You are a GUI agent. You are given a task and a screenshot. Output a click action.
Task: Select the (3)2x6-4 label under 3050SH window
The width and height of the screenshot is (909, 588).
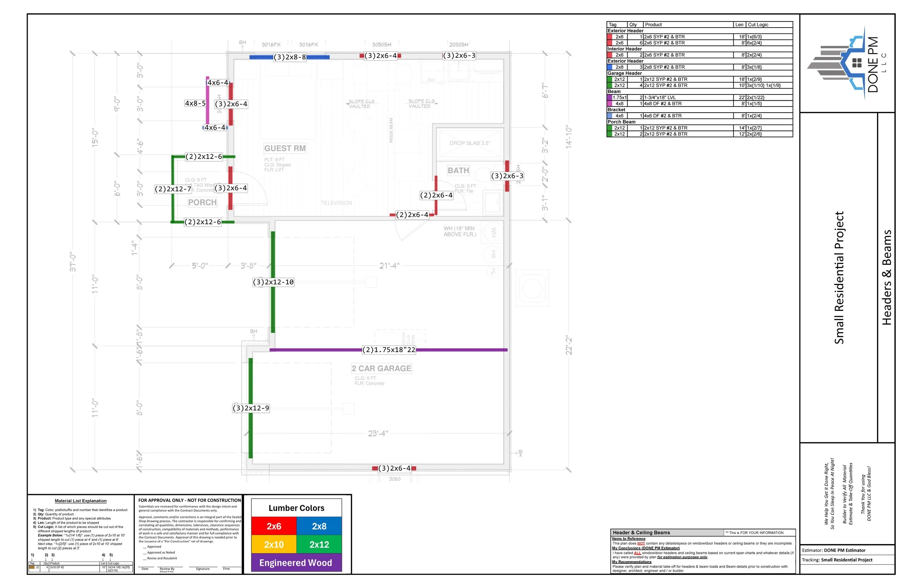point(381,56)
